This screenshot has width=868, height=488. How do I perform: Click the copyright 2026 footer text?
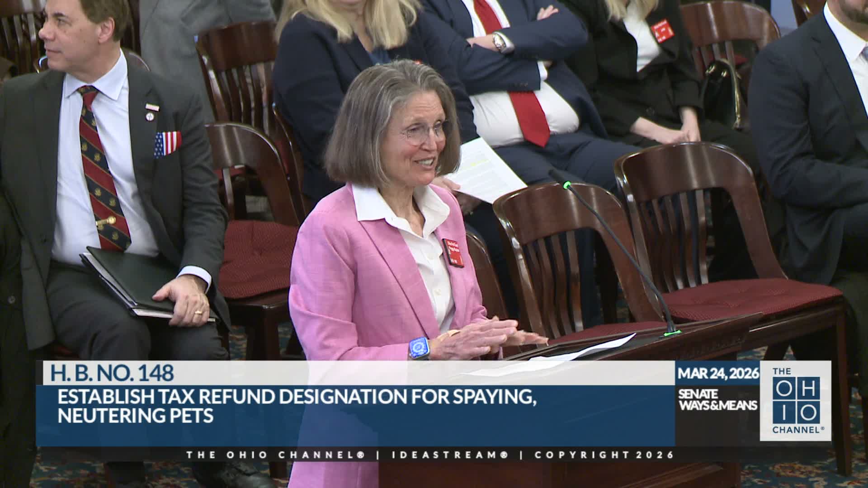tap(604, 455)
